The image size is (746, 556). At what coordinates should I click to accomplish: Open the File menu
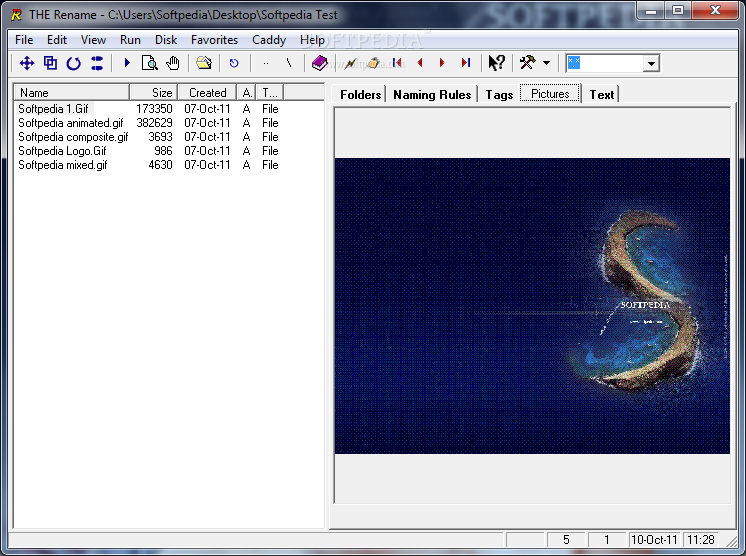click(x=24, y=40)
